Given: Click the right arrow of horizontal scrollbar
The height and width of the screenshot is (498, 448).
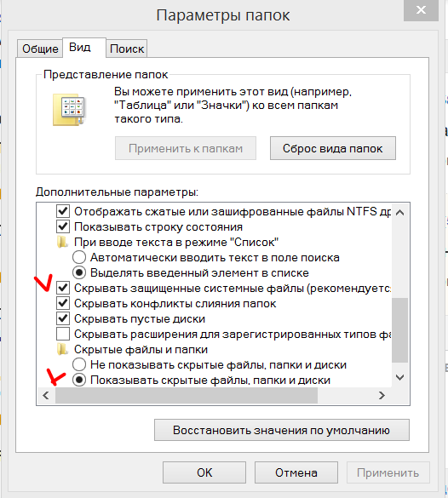Looking at the screenshot, I should [382, 395].
